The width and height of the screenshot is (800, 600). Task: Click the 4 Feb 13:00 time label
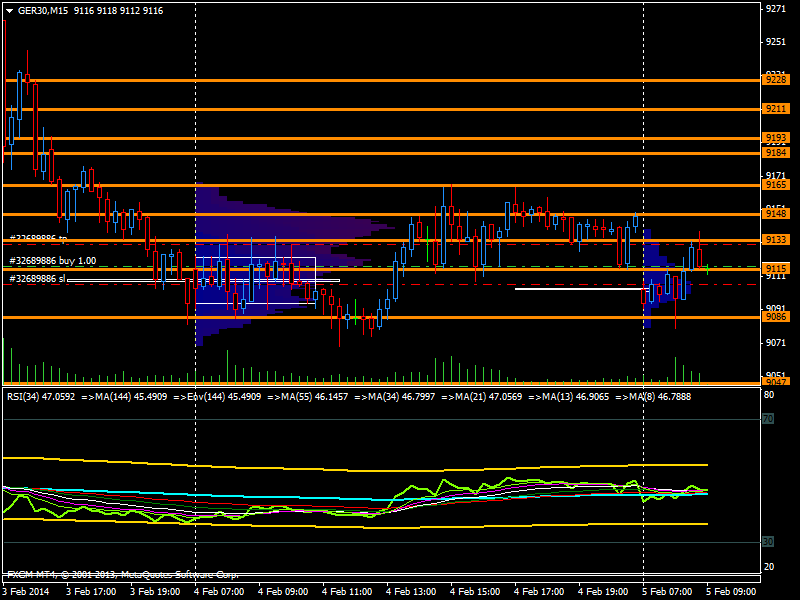(411, 591)
